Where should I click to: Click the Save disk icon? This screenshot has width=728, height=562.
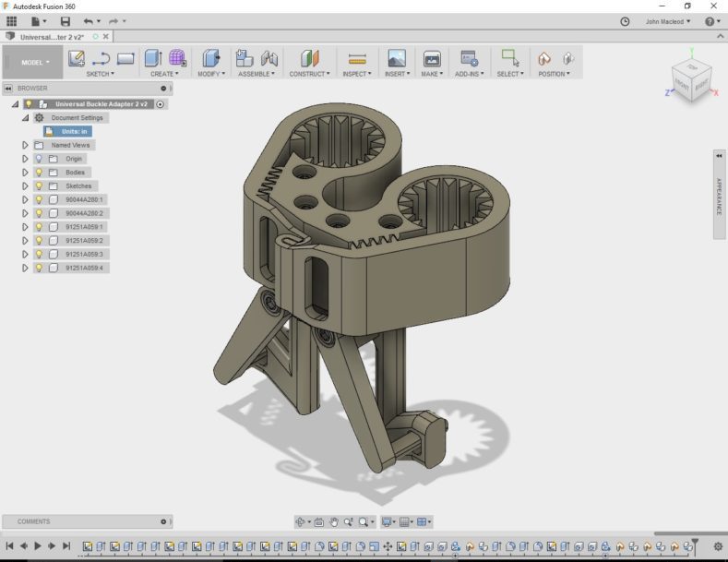tap(65, 21)
